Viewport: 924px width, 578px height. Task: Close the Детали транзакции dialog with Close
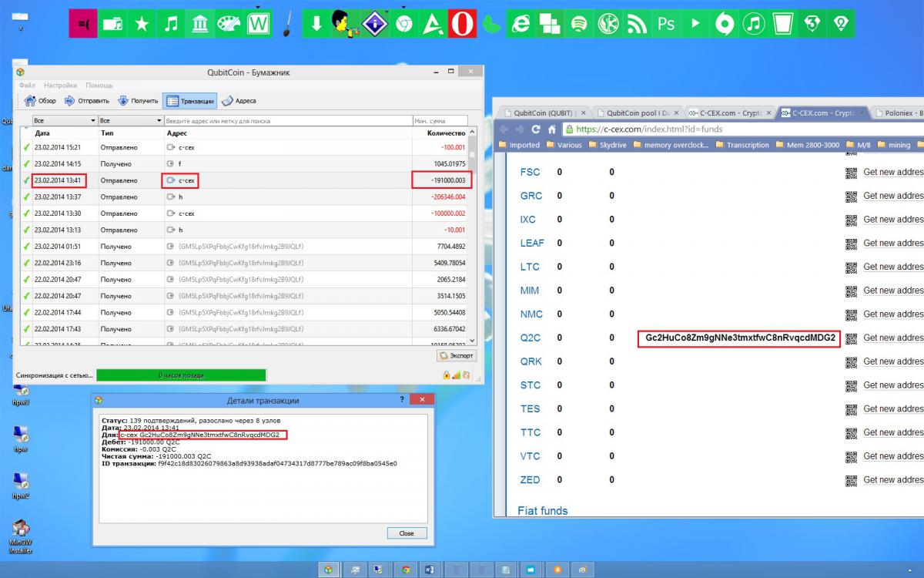(407, 533)
